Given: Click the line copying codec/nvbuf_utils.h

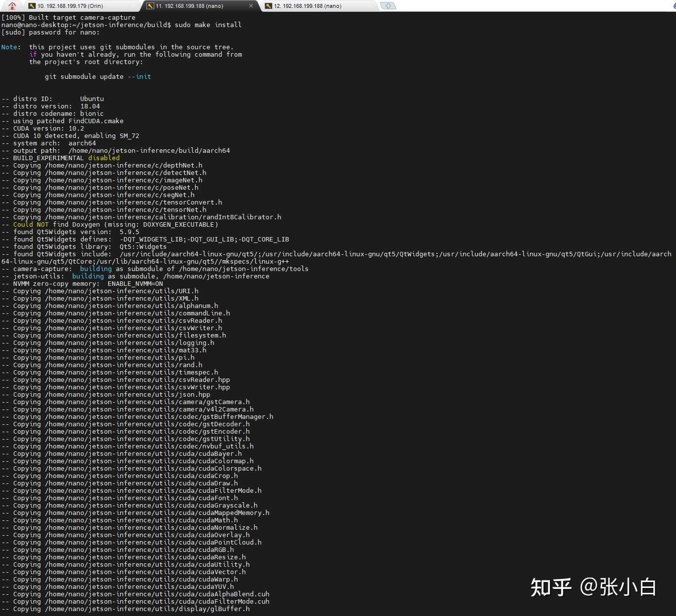Looking at the screenshot, I should 128,446.
